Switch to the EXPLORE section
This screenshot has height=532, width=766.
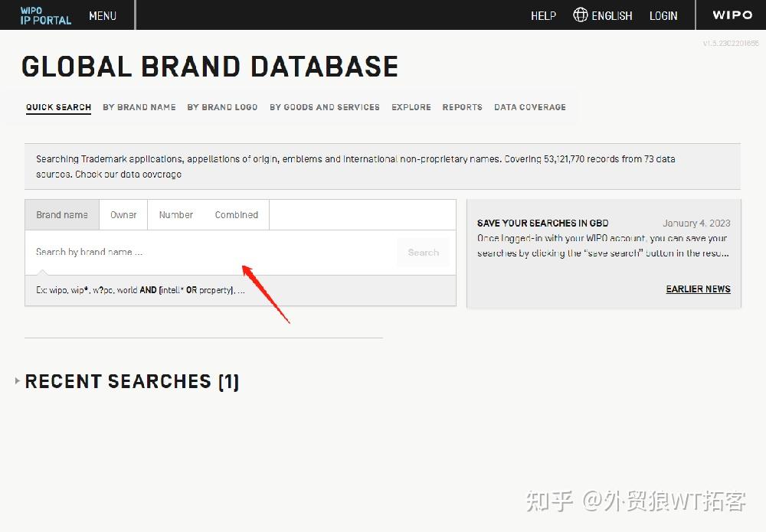(x=411, y=107)
